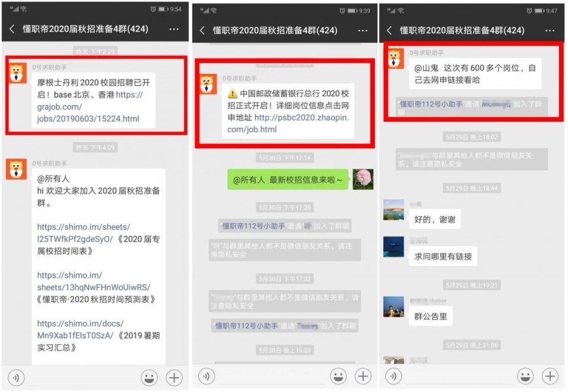Tap flower avatar next to green message
The height and width of the screenshot is (392, 568).
363,179
